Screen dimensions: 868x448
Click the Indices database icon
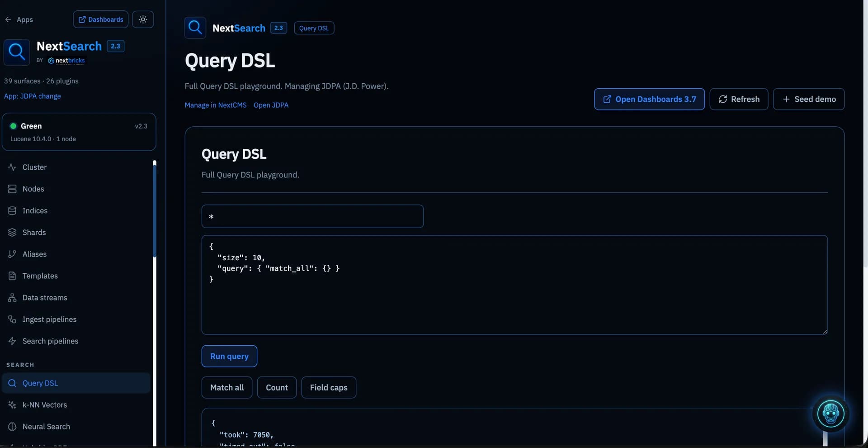12,210
